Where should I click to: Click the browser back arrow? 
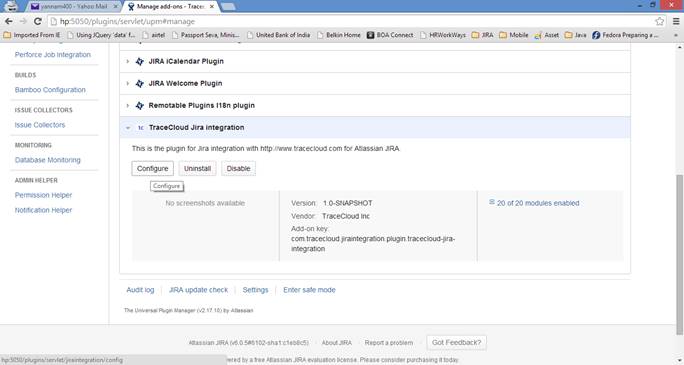click(x=9, y=21)
